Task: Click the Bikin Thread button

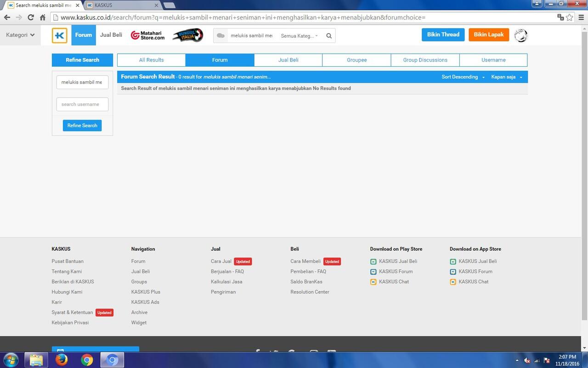Action: (443, 34)
